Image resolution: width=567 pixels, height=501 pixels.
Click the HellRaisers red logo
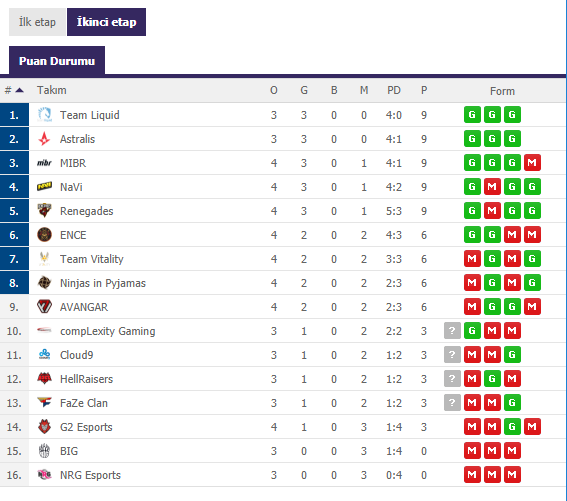coord(44,378)
